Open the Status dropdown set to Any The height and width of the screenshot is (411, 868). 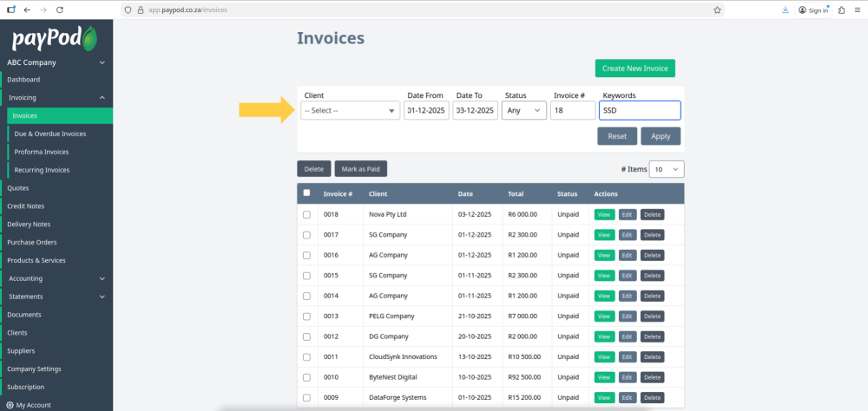pyautogui.click(x=524, y=111)
